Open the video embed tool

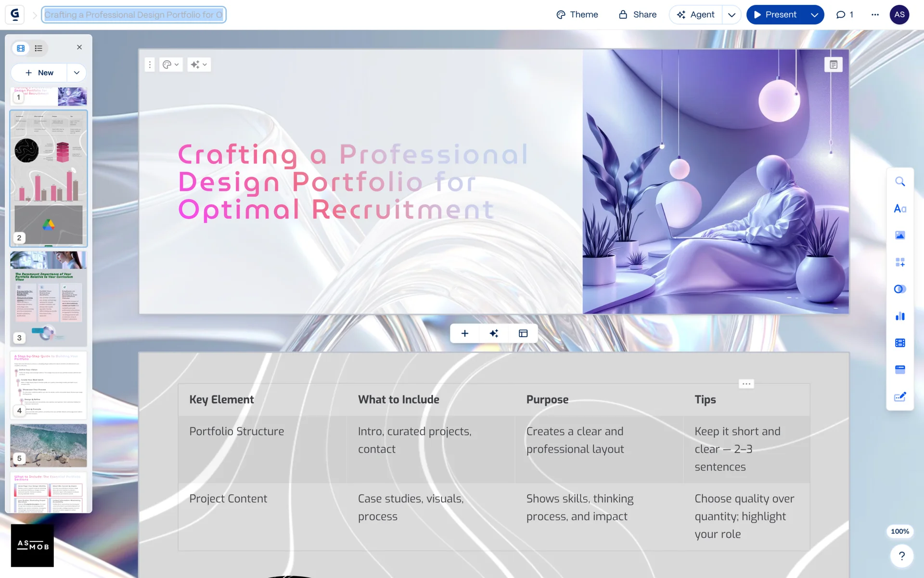[x=900, y=343]
